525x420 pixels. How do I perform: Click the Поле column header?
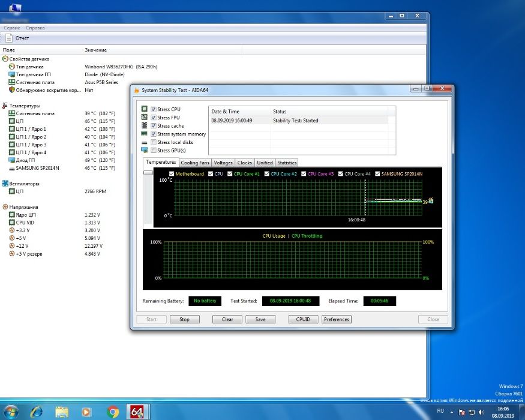[41, 50]
